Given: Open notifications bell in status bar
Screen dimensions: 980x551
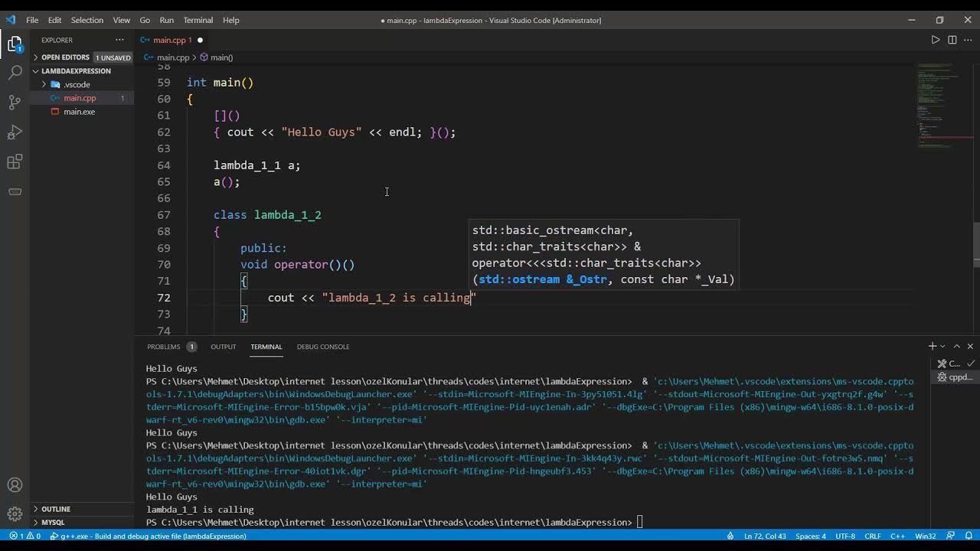Looking at the screenshot, I should (969, 536).
